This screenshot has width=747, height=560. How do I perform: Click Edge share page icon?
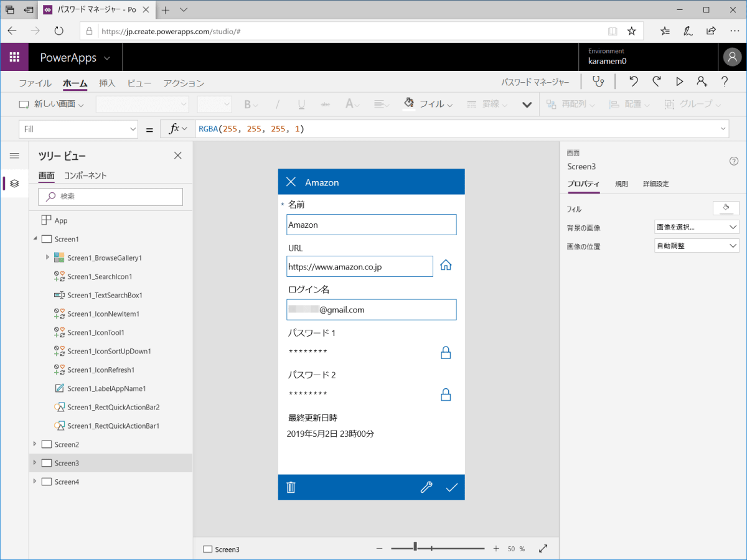click(x=711, y=30)
